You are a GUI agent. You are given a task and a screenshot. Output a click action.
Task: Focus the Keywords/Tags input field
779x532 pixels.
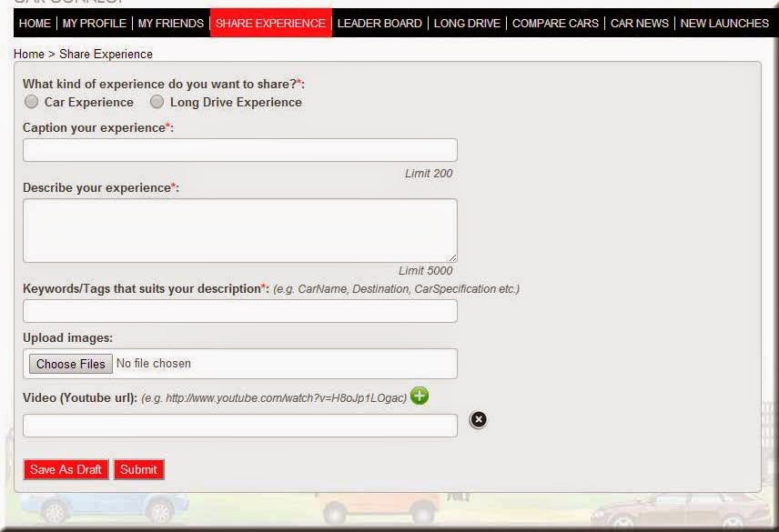click(240, 311)
